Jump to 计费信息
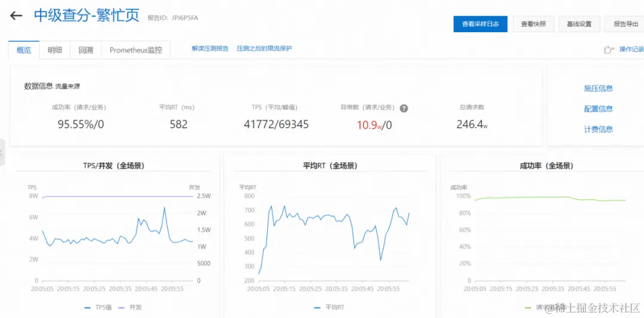Screen dimensions: 644x318 (x=599, y=129)
